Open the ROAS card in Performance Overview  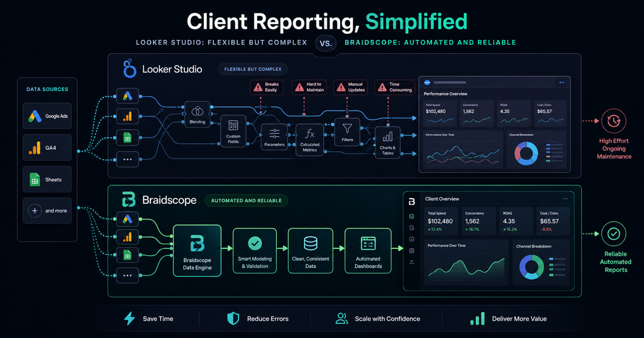[x=514, y=112]
